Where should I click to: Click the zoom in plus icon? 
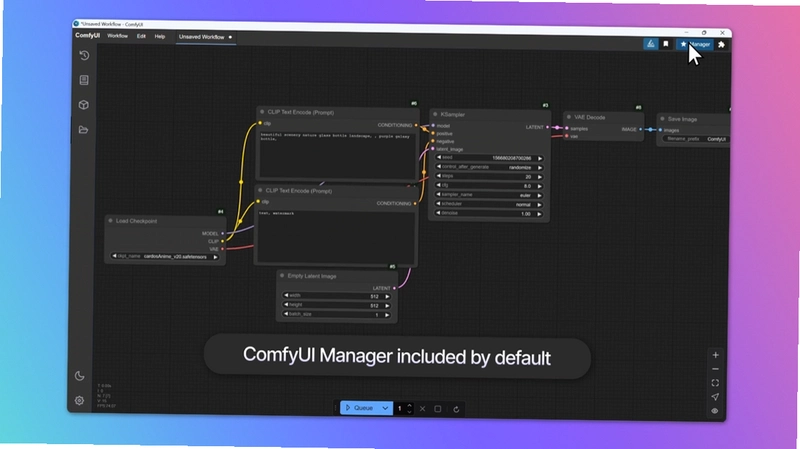(x=715, y=355)
